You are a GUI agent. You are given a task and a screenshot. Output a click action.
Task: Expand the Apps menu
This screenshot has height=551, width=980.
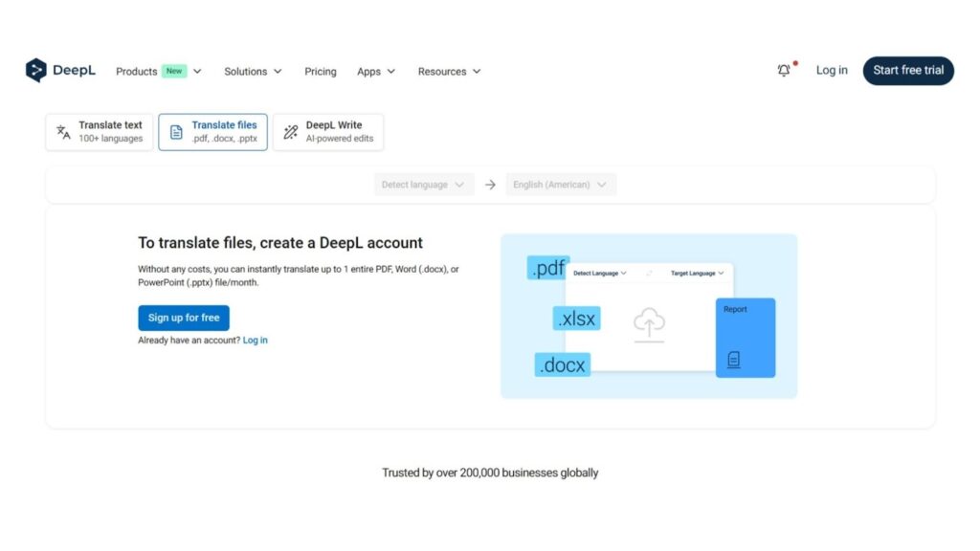tap(376, 72)
